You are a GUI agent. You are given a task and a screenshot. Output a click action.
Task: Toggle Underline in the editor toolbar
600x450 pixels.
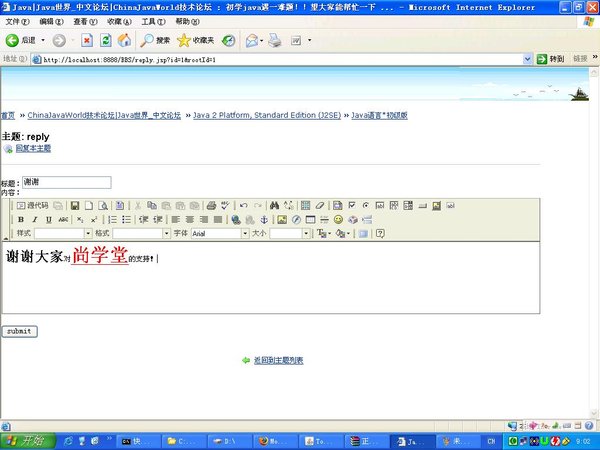[x=48, y=219]
